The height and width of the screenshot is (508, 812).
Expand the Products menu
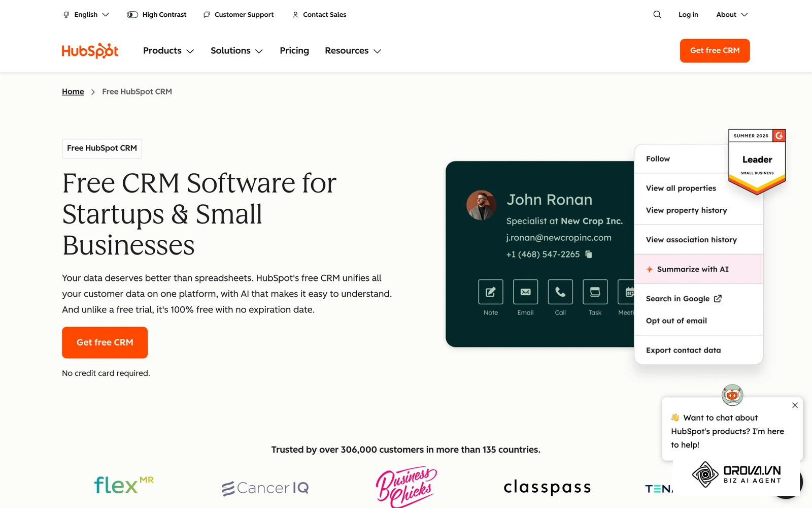168,51
